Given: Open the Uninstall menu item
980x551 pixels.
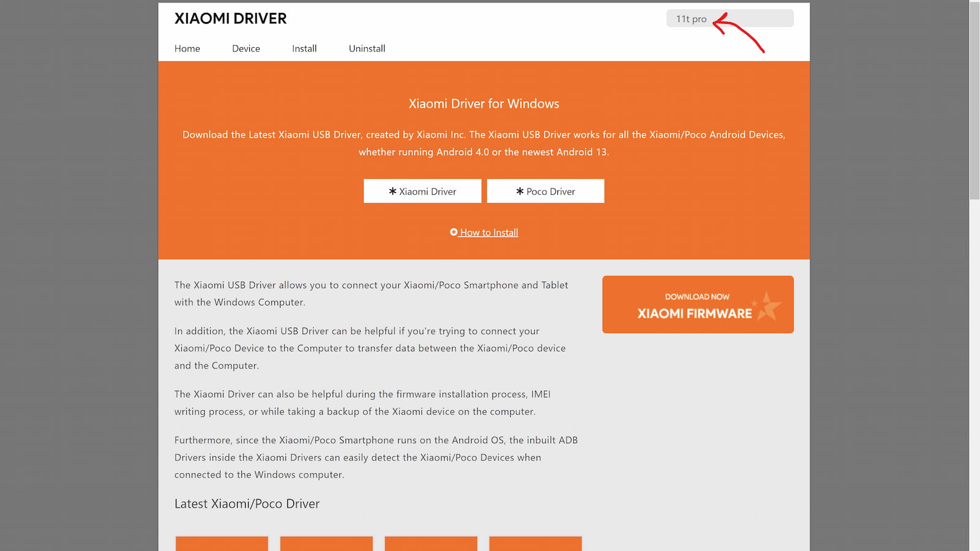Looking at the screenshot, I should point(367,48).
